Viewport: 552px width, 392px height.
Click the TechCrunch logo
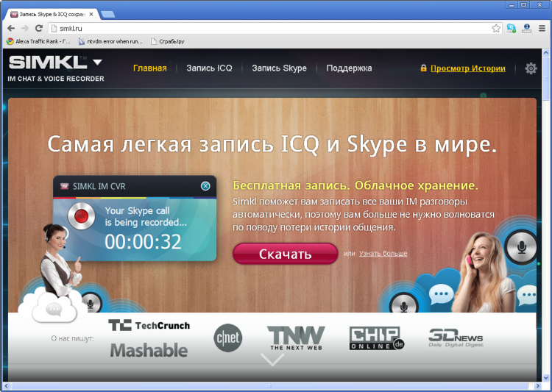click(x=149, y=326)
